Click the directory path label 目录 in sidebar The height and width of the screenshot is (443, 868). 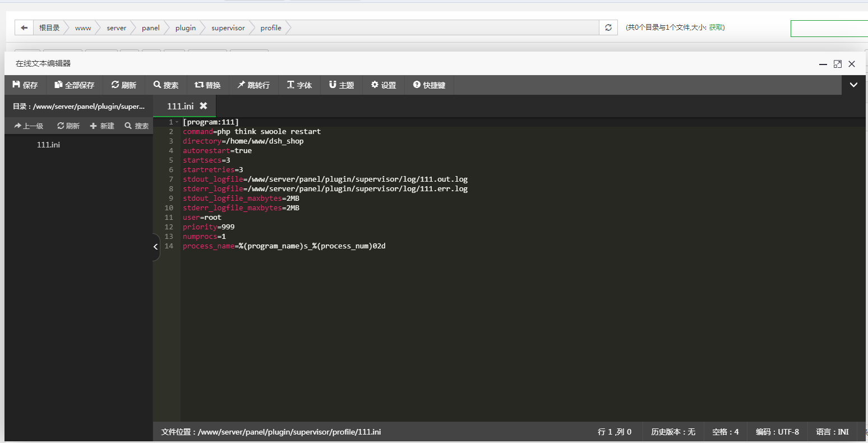click(x=79, y=107)
